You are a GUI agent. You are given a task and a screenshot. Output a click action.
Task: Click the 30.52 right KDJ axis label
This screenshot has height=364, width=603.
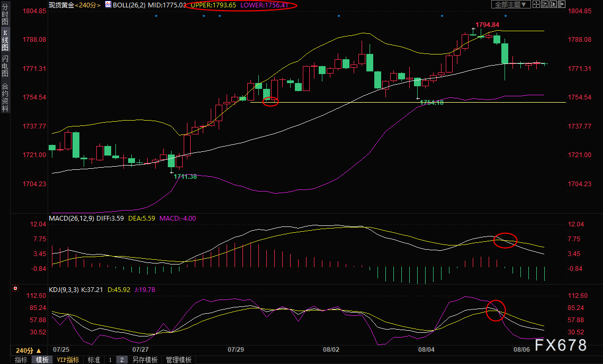pos(575,332)
